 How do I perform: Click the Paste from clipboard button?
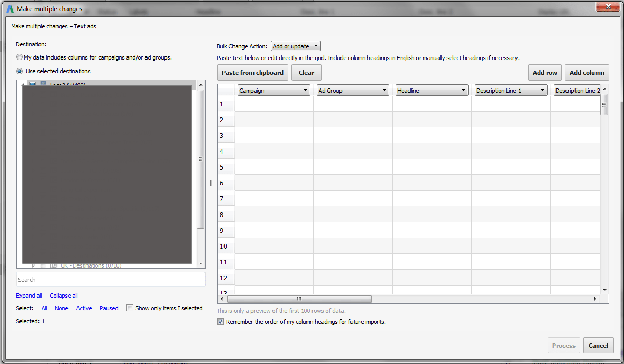[252, 72]
